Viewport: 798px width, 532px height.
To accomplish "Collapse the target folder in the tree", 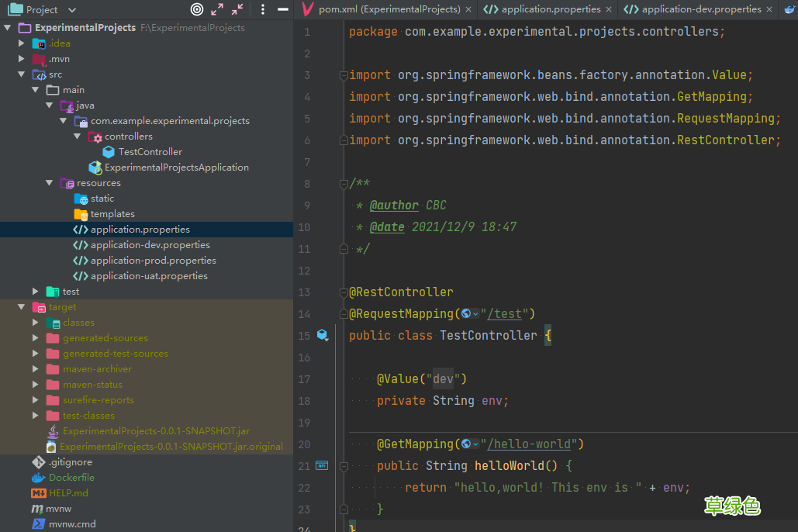I will [22, 307].
